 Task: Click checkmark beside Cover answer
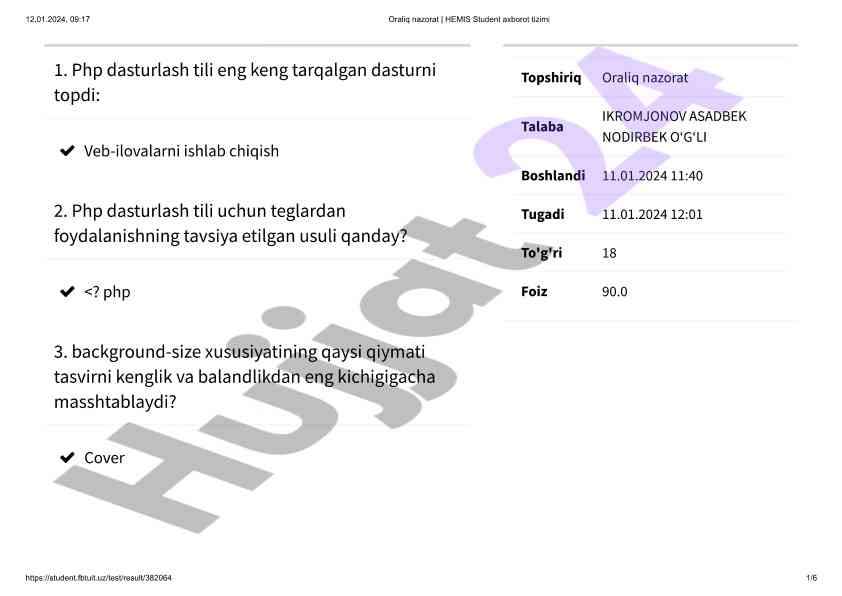coord(67,457)
